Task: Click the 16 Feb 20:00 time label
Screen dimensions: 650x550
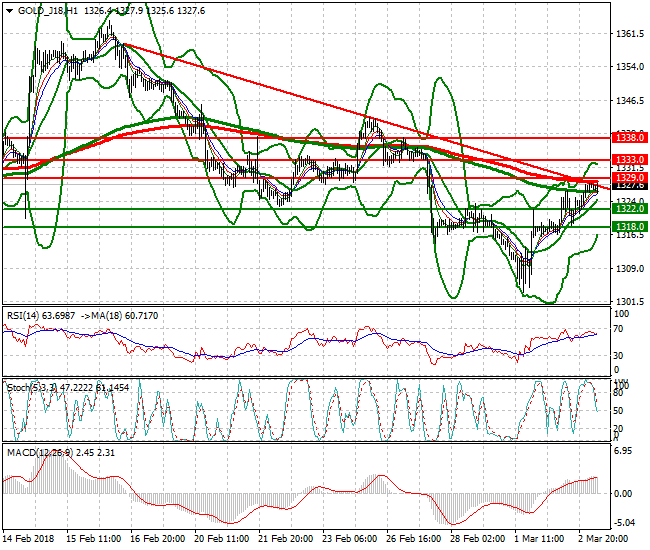Action: click(x=158, y=539)
